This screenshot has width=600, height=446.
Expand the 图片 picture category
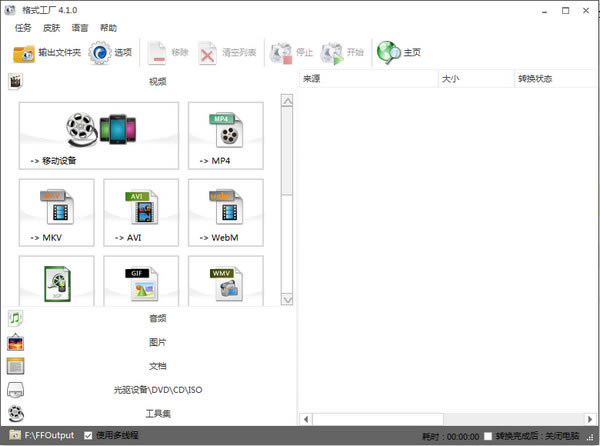157,342
